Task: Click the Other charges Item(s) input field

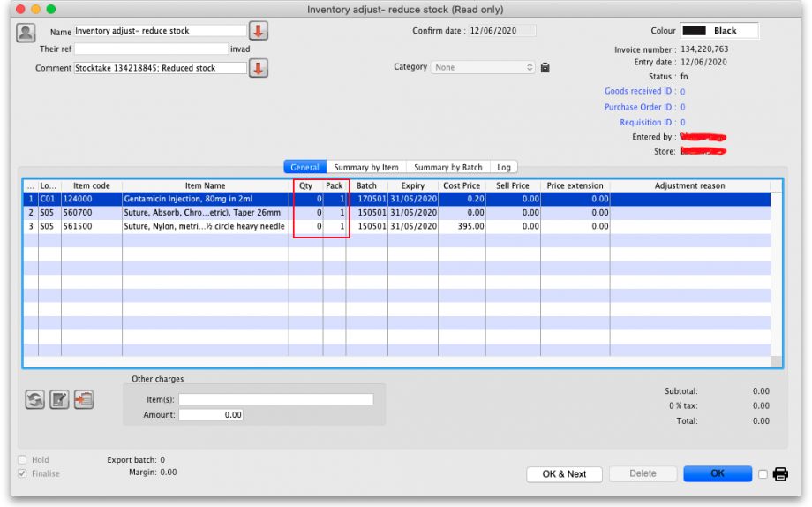Action: [x=275, y=400]
